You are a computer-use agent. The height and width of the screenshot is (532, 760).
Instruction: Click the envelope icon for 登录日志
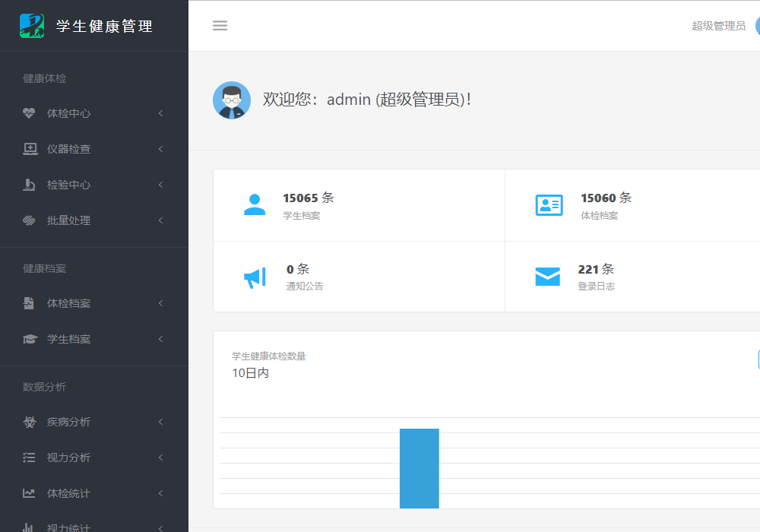coord(547,277)
